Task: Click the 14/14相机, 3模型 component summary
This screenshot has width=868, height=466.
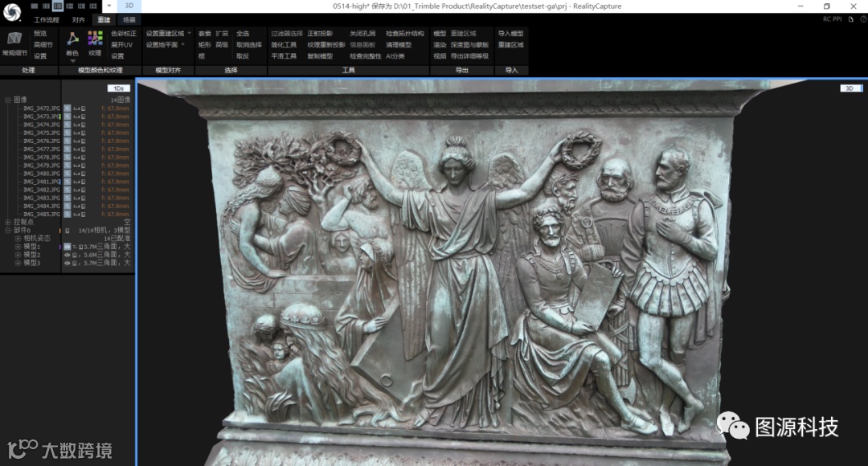Action: [104, 231]
